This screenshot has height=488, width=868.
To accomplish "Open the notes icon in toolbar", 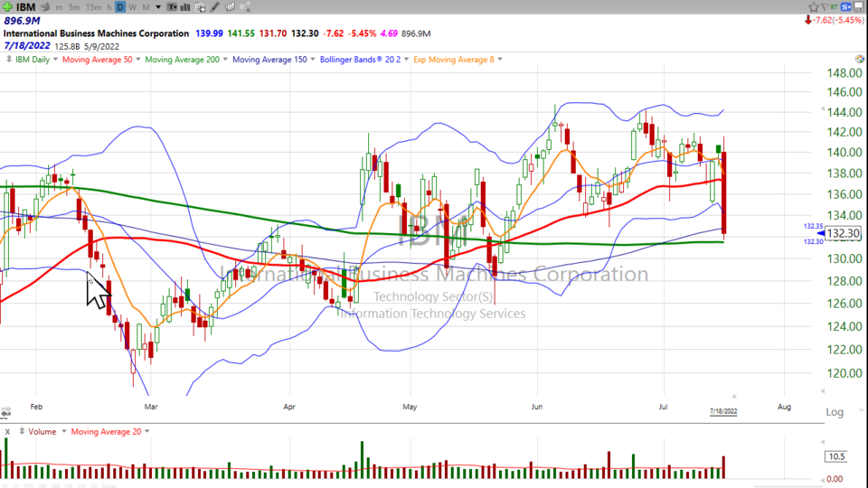I will coord(231,7).
